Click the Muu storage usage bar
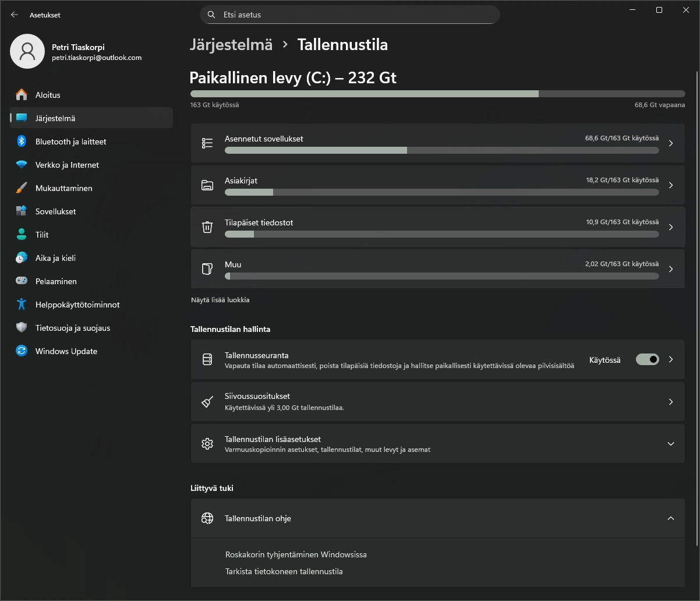The image size is (700, 601). 441,276
